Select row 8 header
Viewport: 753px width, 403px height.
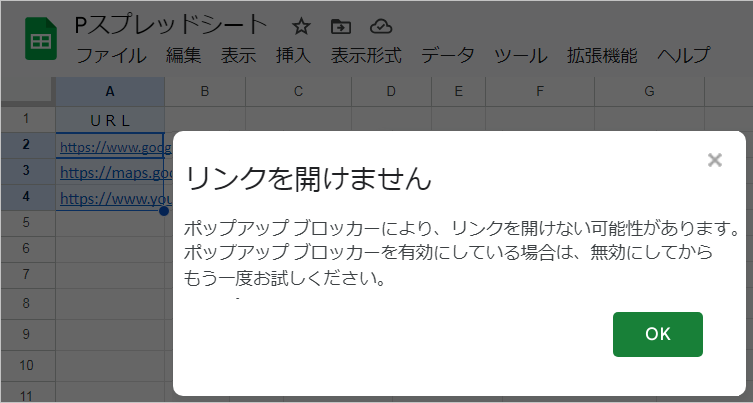click(x=27, y=301)
